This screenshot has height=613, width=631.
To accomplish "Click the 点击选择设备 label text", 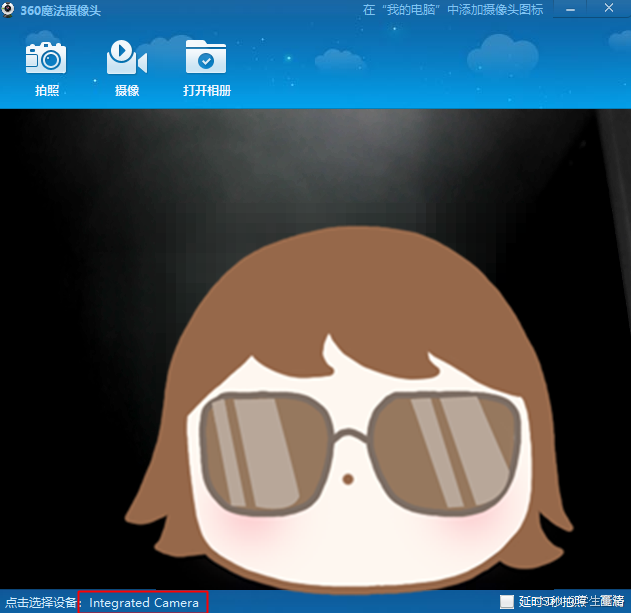I will click(x=41, y=603).
